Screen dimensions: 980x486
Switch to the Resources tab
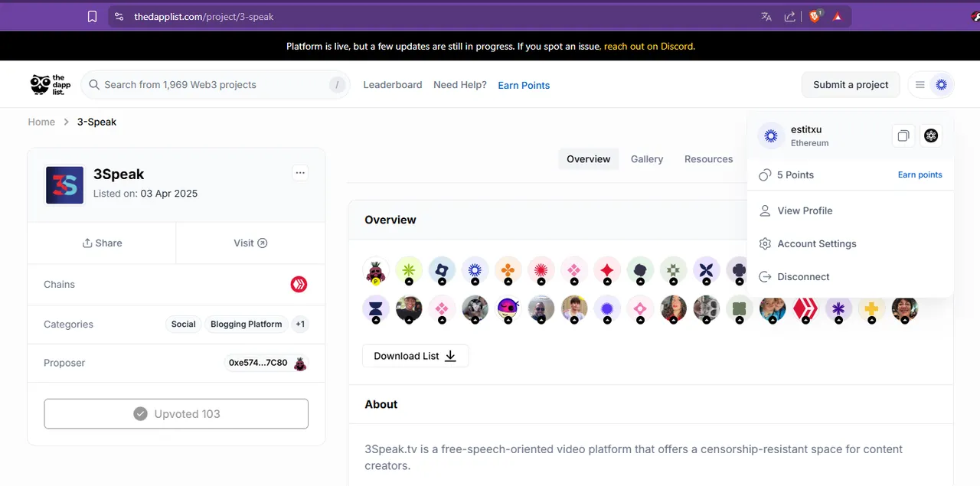[x=708, y=159]
